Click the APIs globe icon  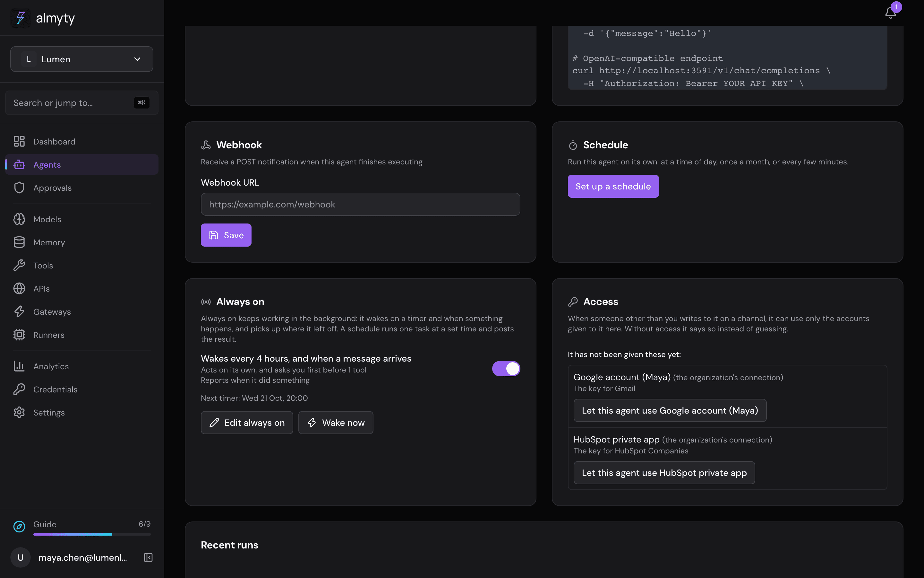(19, 288)
